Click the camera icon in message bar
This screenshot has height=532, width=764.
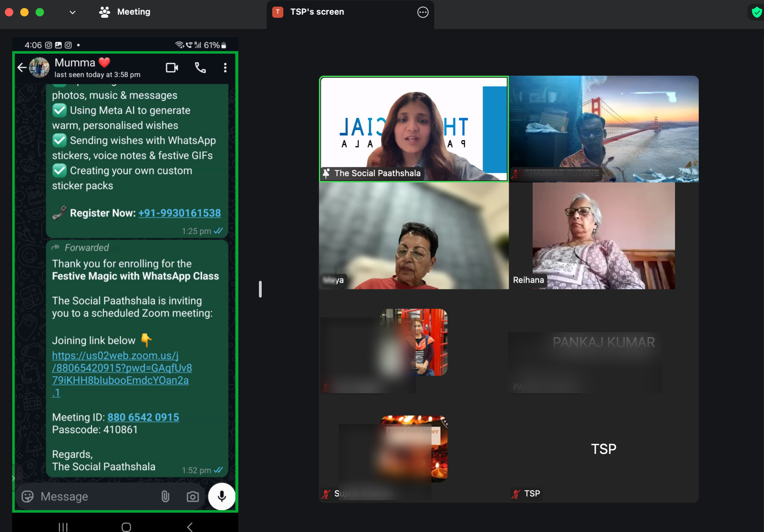193,496
